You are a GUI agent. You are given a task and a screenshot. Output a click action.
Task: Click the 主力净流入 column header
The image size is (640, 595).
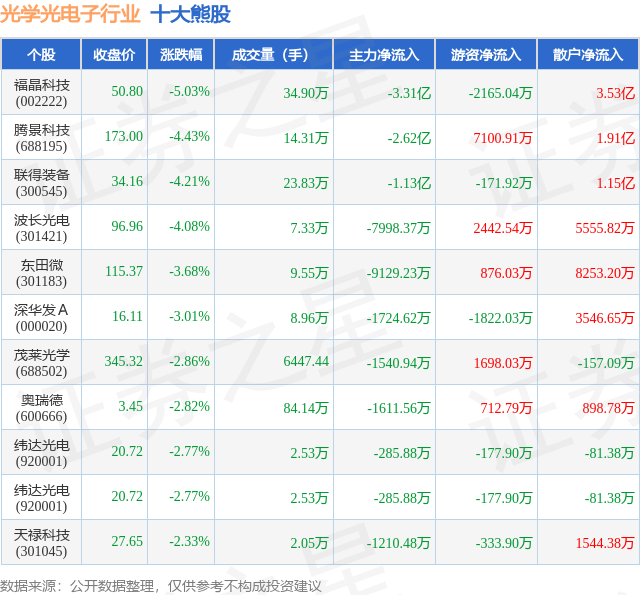tap(384, 54)
